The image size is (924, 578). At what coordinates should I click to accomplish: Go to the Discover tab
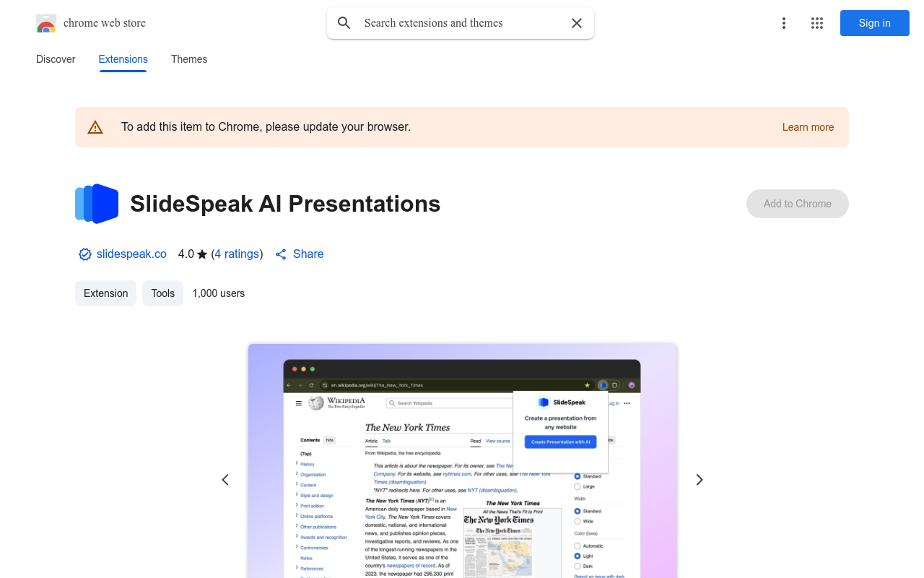56,59
